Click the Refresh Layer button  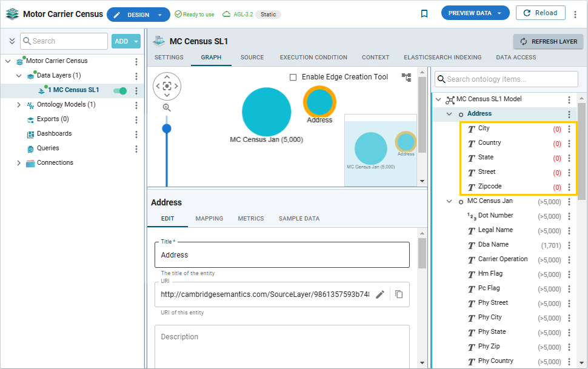tap(548, 41)
